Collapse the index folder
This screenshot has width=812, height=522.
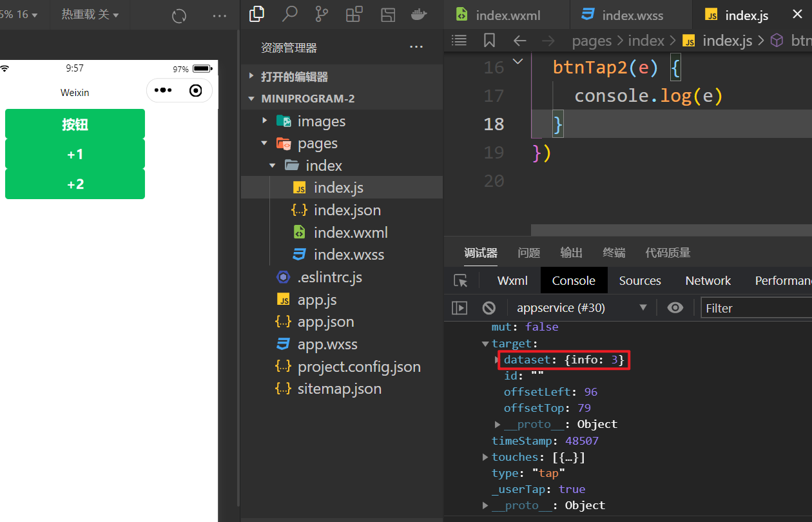click(342, 166)
